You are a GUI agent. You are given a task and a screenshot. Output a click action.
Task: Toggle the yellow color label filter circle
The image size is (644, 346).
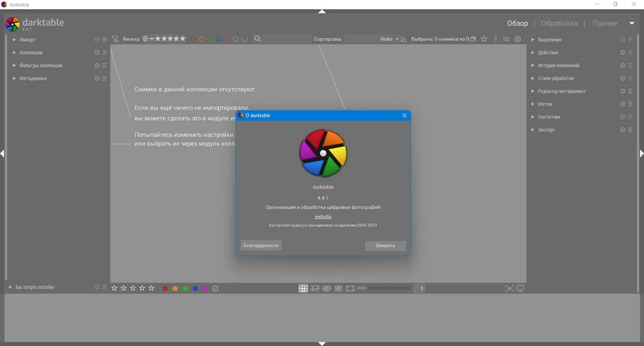[x=202, y=39]
